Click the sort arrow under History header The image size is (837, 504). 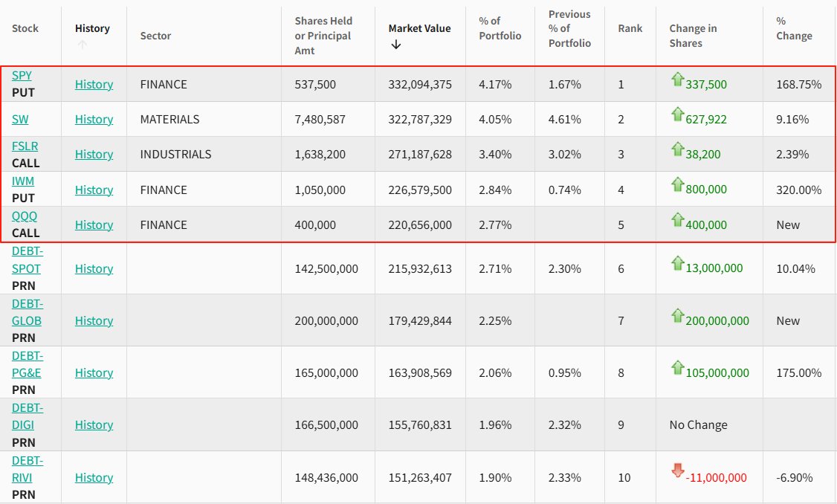pyautogui.click(x=82, y=45)
